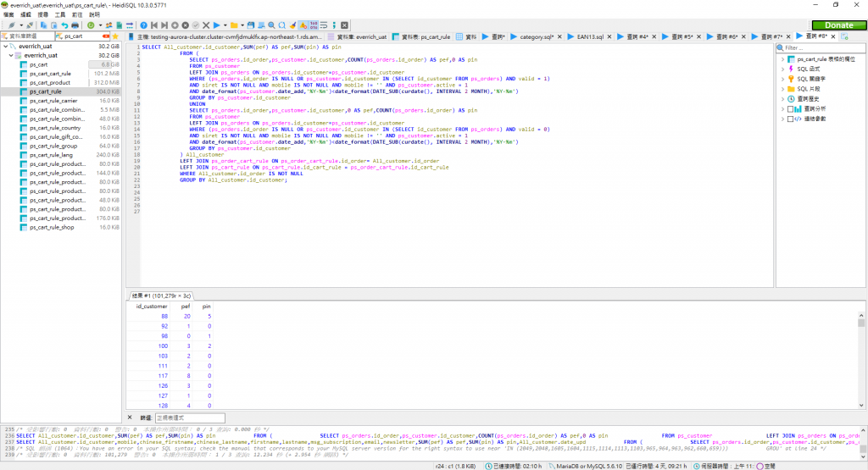Toggle word wrap icon in toolbar
Viewport: 868px width, 470px height.
(x=325, y=25)
